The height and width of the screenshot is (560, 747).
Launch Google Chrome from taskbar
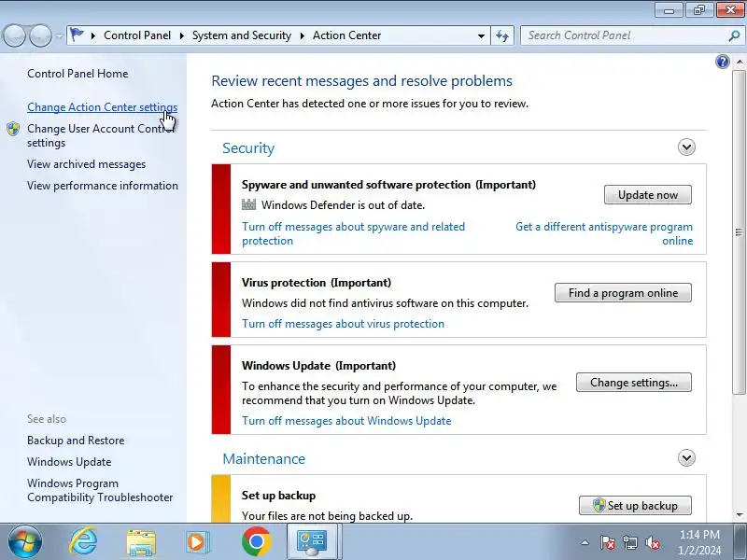256,542
